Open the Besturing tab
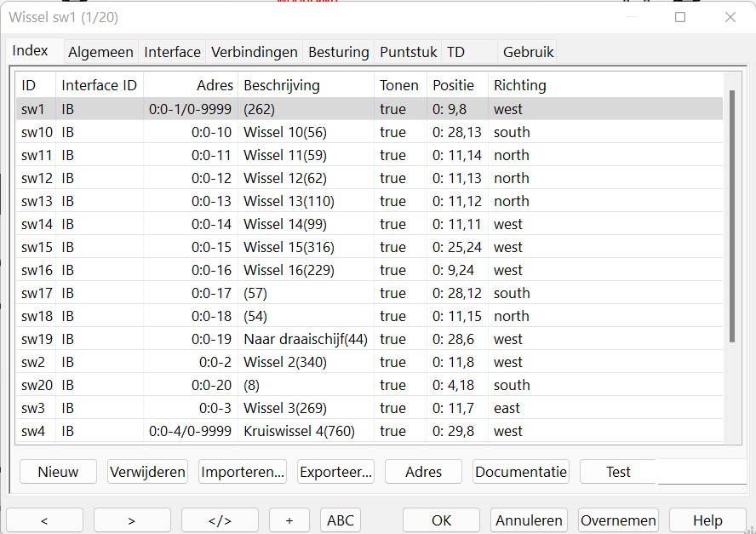756x534 pixels. point(338,52)
